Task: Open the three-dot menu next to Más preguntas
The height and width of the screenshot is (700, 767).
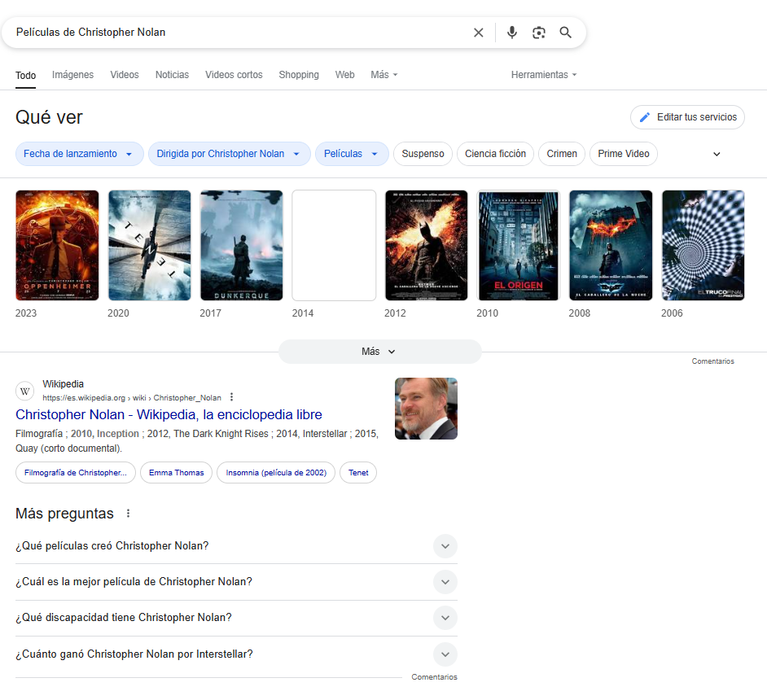Action: 128,514
